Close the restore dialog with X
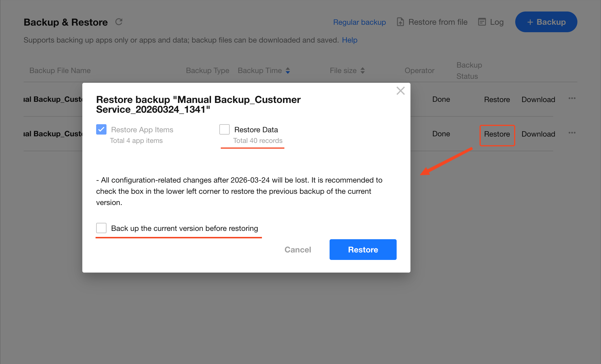This screenshot has width=601, height=364. click(400, 91)
